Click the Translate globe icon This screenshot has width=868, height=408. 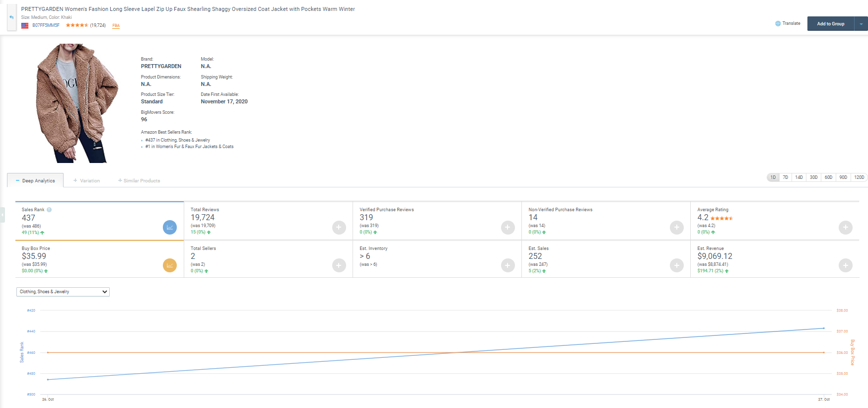778,23
